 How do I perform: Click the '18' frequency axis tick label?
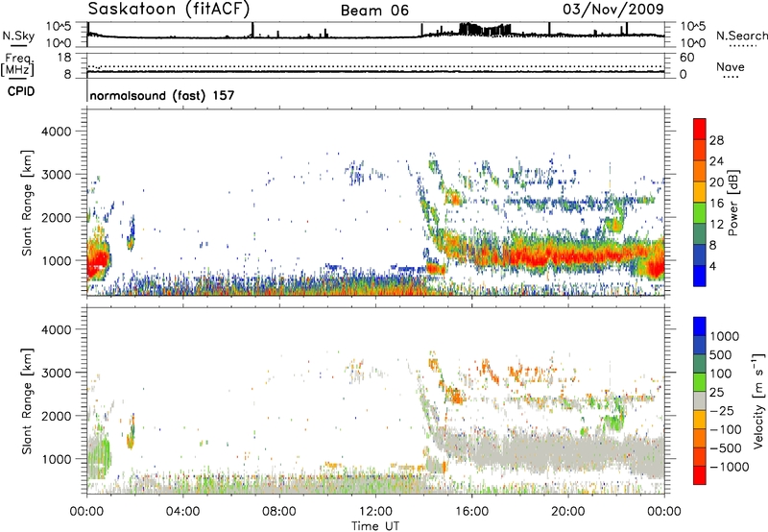pyautogui.click(x=64, y=58)
